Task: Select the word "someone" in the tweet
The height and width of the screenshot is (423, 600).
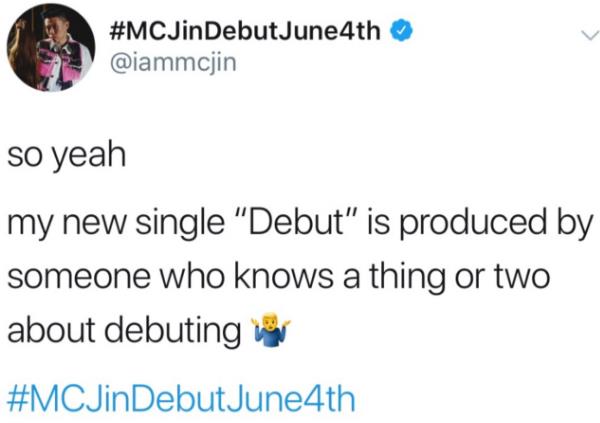Action: point(79,277)
